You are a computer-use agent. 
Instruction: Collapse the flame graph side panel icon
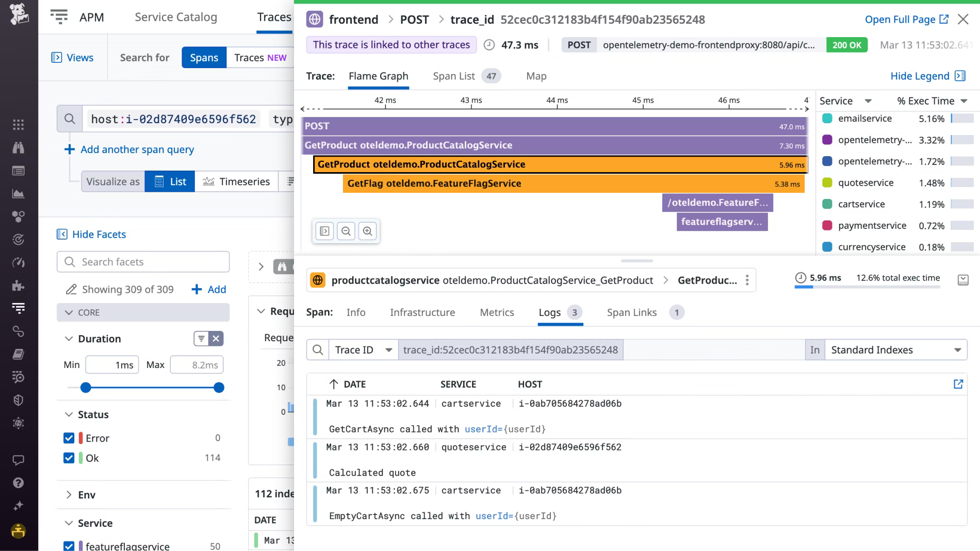[x=324, y=231]
